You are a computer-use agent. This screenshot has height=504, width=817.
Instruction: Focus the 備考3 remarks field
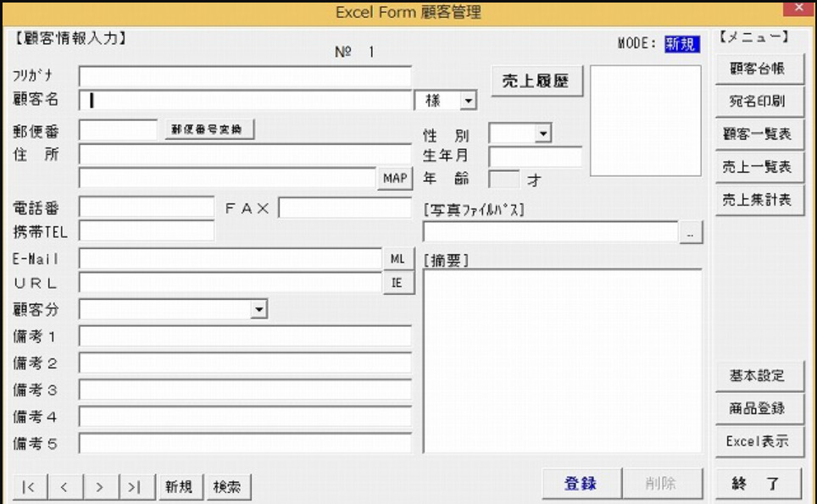[245, 390]
